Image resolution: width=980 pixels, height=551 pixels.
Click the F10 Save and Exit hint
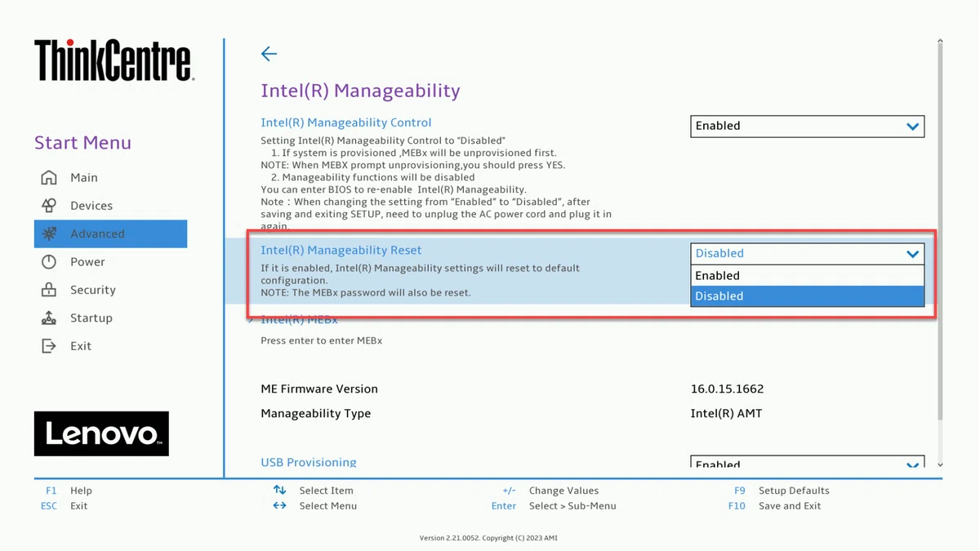774,506
